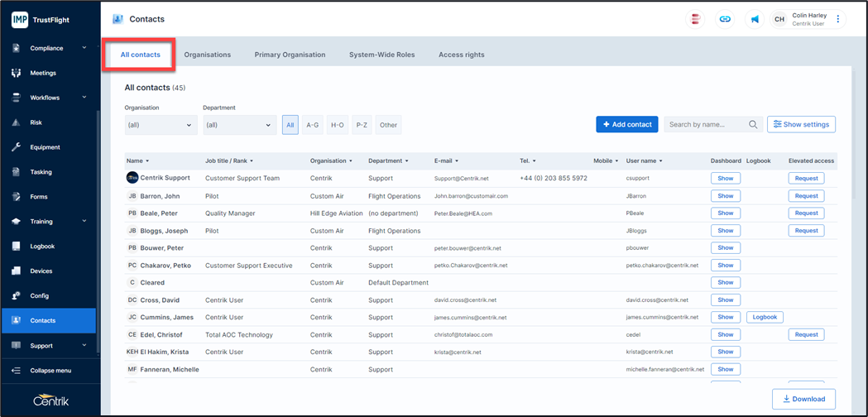Select the Risk warning icon
The width and height of the screenshot is (868, 417).
pyautogui.click(x=16, y=122)
